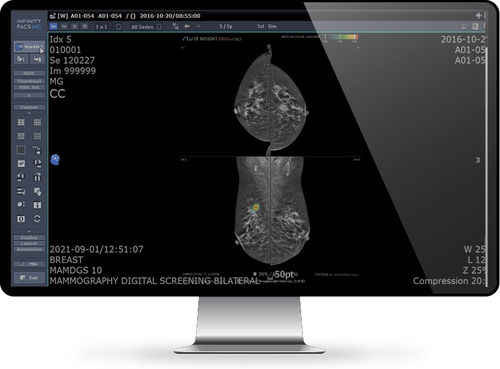Screen dimensions: 500x369
Task: Click the checkmark tool icon in the sidebar
Action: [21, 164]
